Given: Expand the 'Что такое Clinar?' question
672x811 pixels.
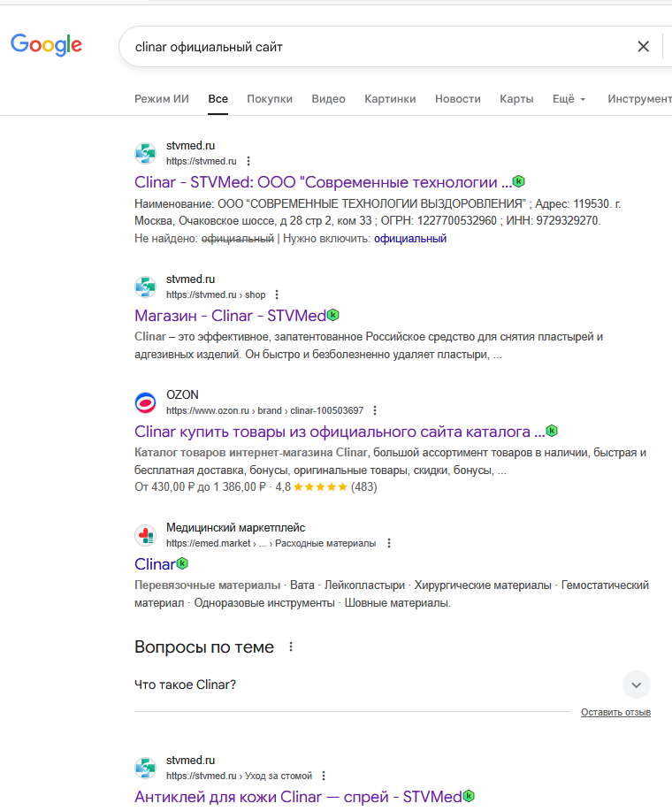Looking at the screenshot, I should pos(636,685).
